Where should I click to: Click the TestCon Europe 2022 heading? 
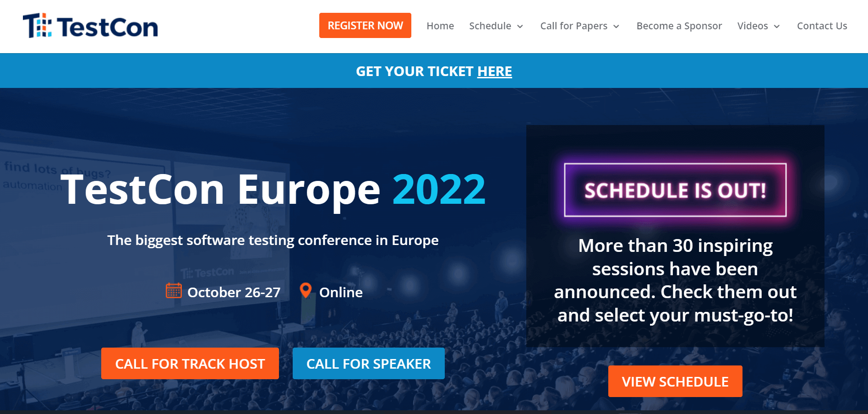tap(273, 189)
